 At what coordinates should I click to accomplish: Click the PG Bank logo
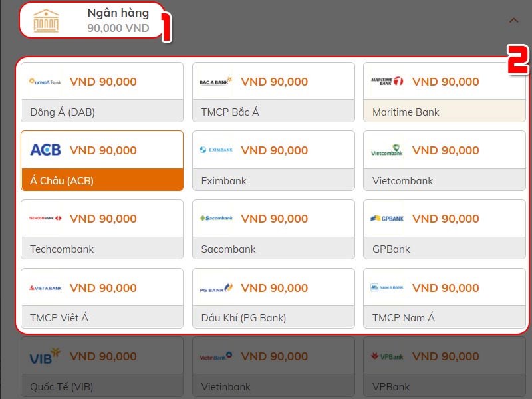click(x=216, y=288)
